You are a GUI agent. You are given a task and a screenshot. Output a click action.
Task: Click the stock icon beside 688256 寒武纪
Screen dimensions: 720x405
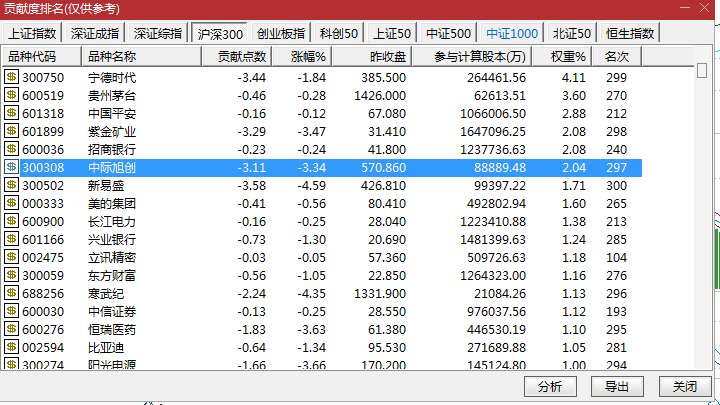11,292
